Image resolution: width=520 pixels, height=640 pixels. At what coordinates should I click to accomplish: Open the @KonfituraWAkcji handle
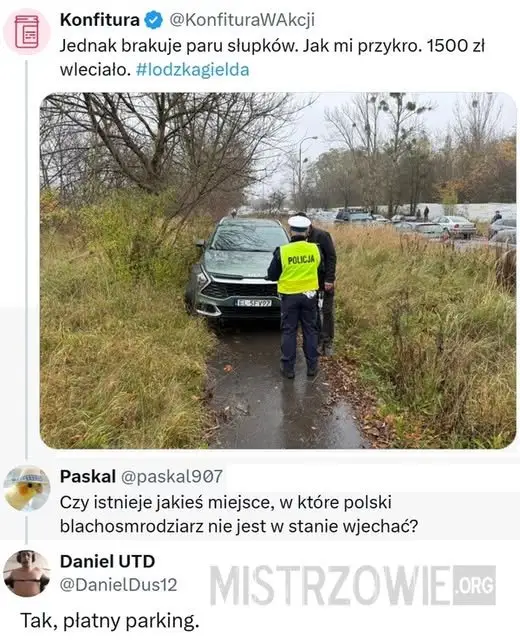coord(242,20)
